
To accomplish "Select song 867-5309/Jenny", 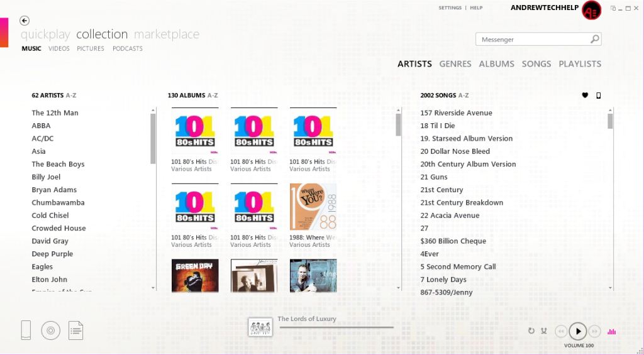I will coord(447,292).
